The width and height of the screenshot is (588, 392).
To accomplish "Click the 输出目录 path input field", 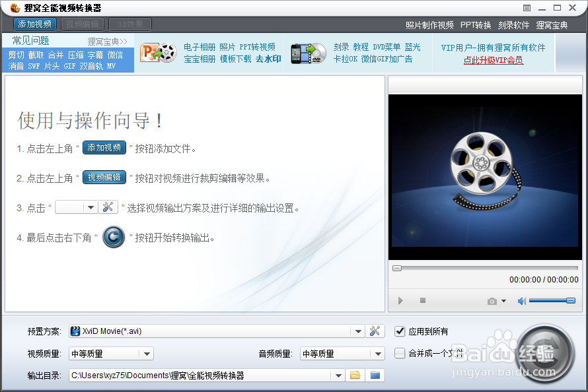I will (x=198, y=375).
